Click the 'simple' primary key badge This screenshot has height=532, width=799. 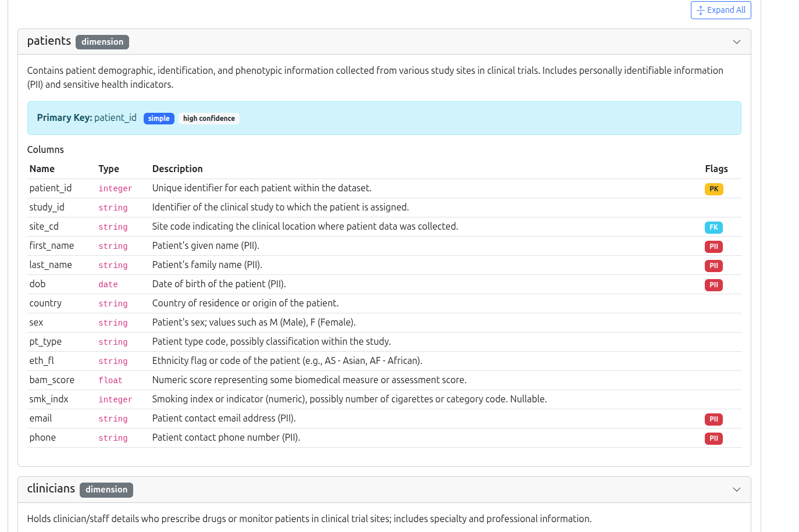pos(159,118)
